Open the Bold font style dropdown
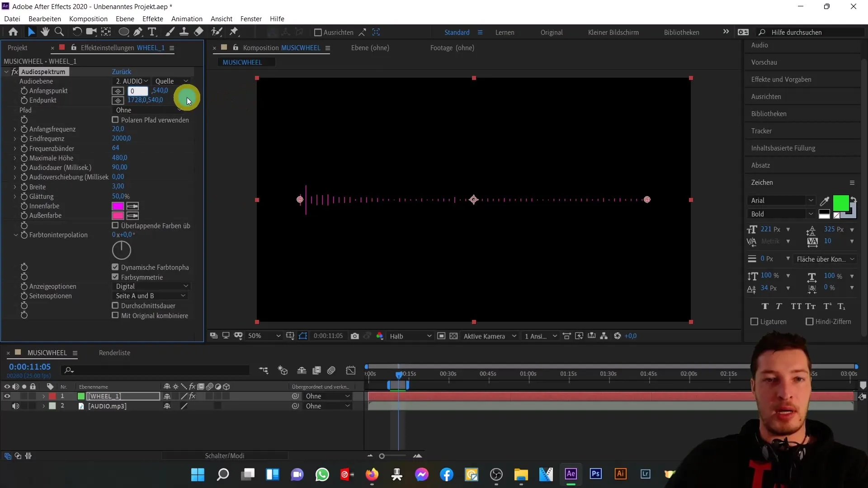This screenshot has height=488, width=868. point(781,214)
